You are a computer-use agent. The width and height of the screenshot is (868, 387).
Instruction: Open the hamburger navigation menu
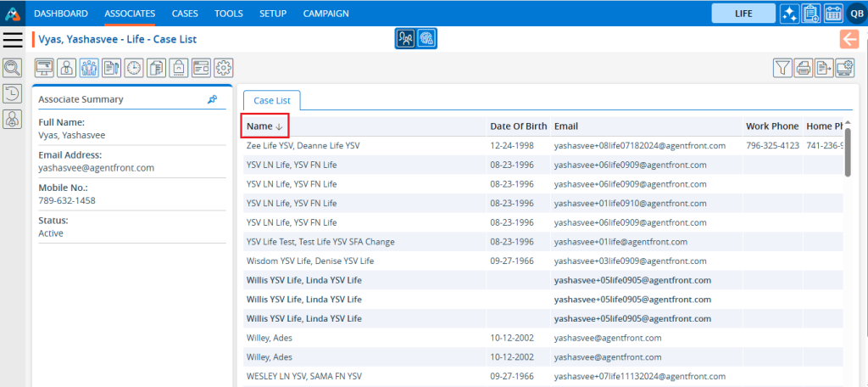coord(13,39)
